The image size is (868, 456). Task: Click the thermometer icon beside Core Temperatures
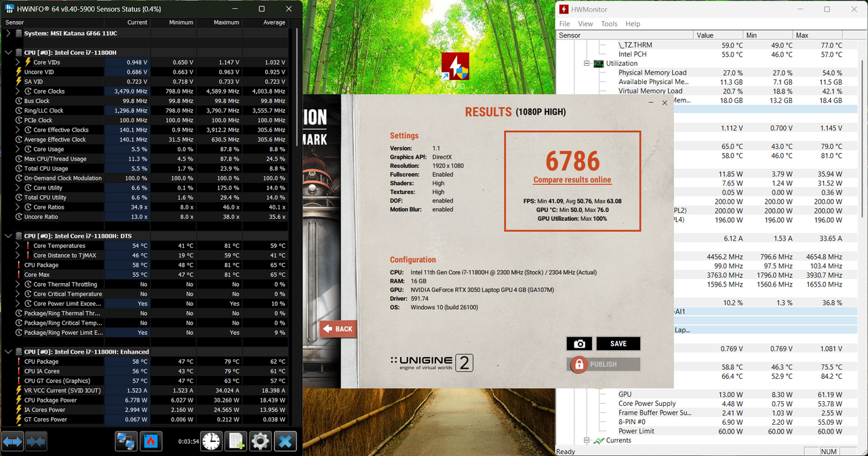pyautogui.click(x=28, y=246)
